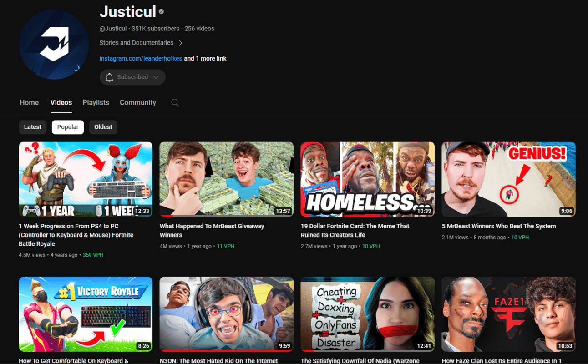Click the 'and 1 more link' text

point(205,58)
